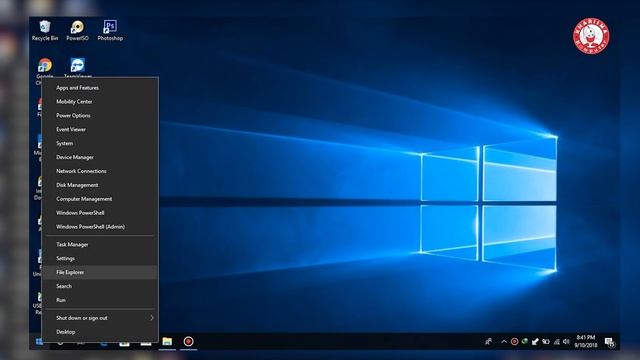Open the People icon in taskbar
Viewport: 640px width, 360px height.
pos(488,341)
